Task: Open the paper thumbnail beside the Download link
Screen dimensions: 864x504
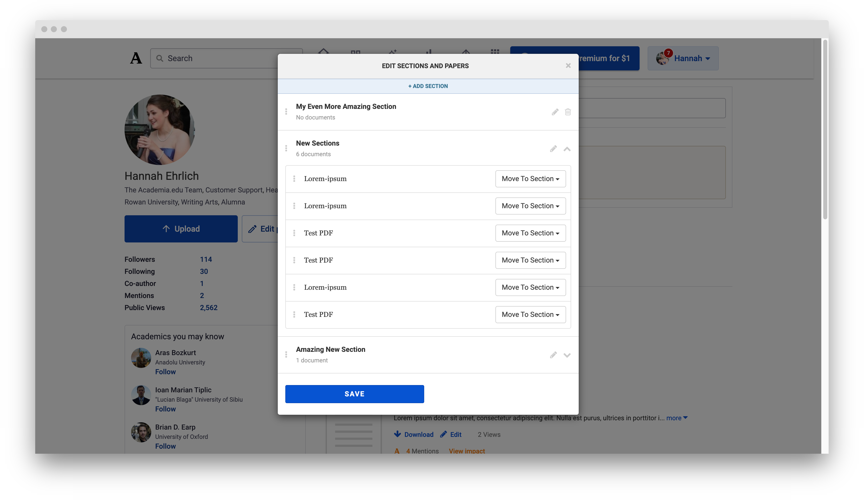Action: 354,434
